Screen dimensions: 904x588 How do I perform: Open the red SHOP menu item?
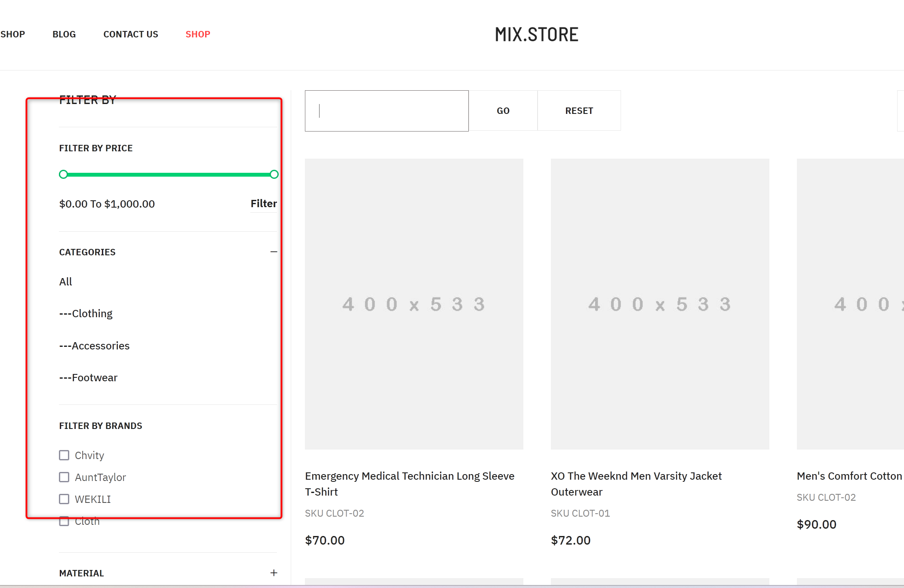198,34
